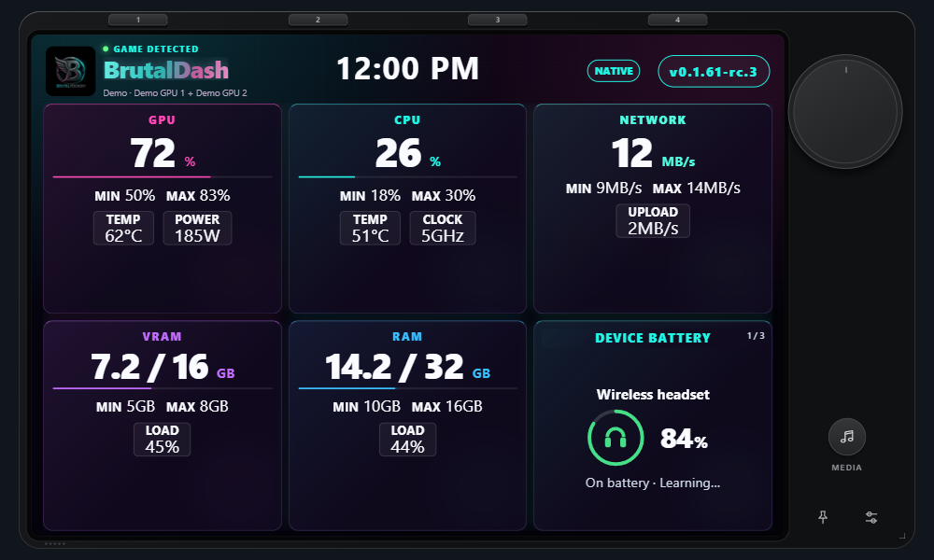Image resolution: width=934 pixels, height=560 pixels.
Task: Select the CPU CLOCK 5GHz box
Action: coord(443,228)
